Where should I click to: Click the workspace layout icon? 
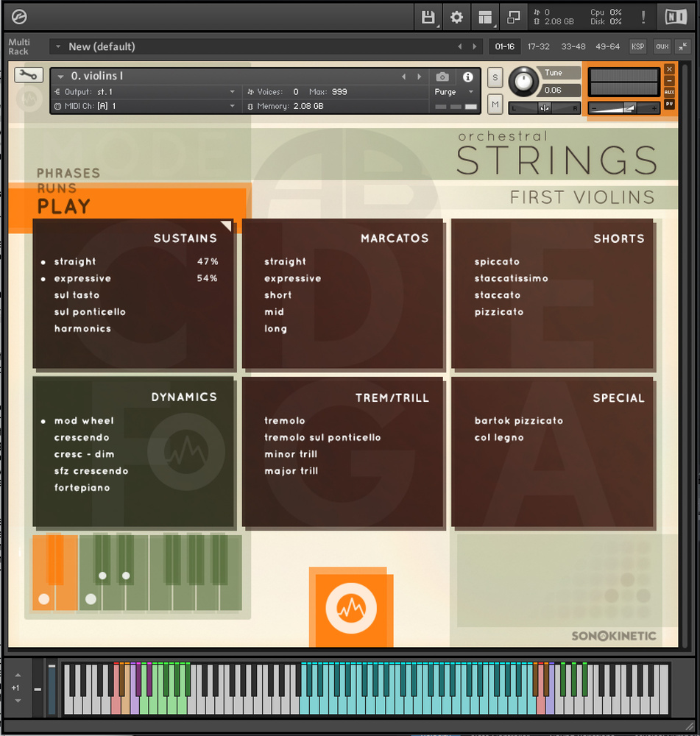[484, 17]
